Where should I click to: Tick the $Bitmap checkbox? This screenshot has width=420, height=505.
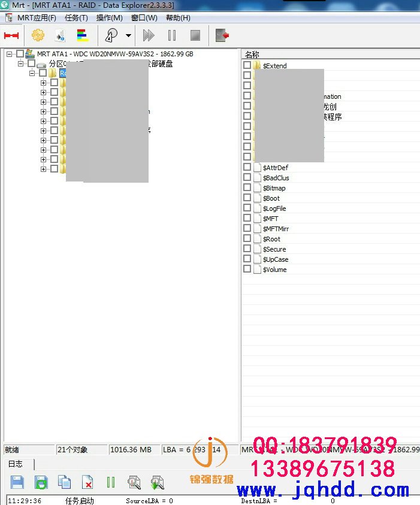[247, 188]
